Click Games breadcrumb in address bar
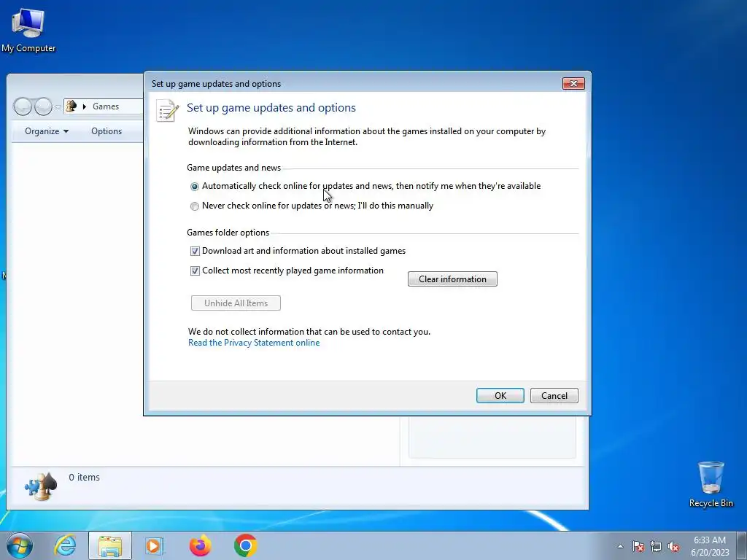The image size is (747, 560). click(x=106, y=106)
